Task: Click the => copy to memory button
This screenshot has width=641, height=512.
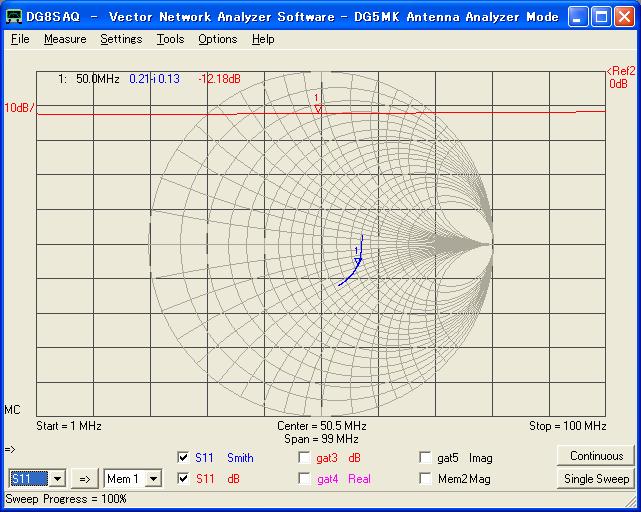Action: pyautogui.click(x=85, y=479)
